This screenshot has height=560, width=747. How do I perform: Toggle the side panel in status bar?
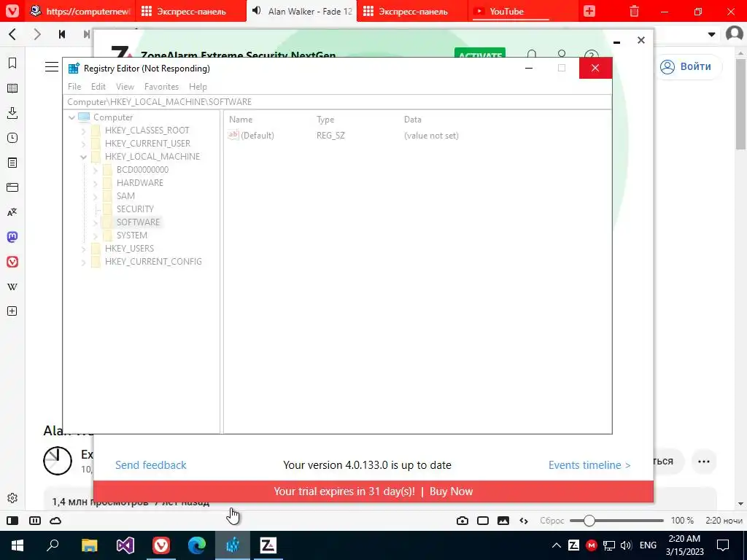(12, 521)
